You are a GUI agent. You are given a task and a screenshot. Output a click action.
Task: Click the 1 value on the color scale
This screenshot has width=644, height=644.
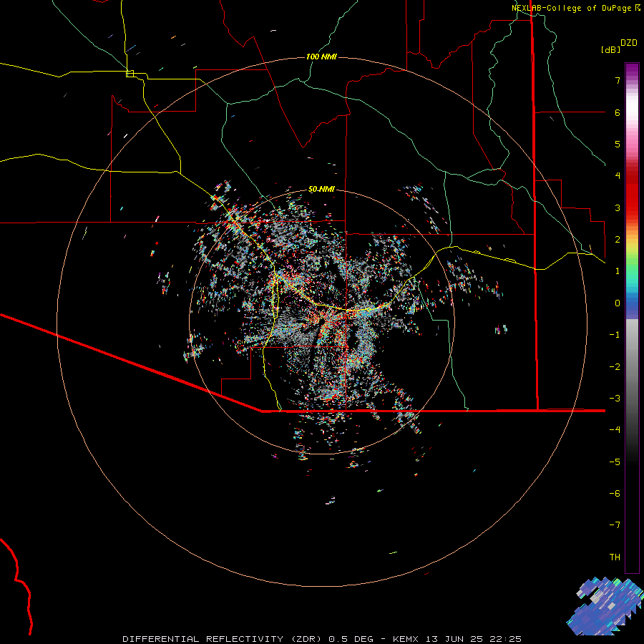click(618, 271)
